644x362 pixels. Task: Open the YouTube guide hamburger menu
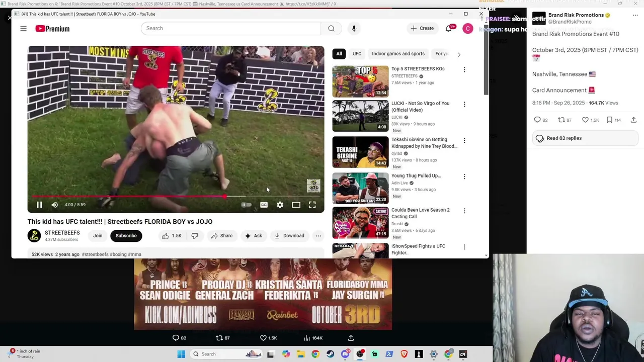click(x=23, y=29)
